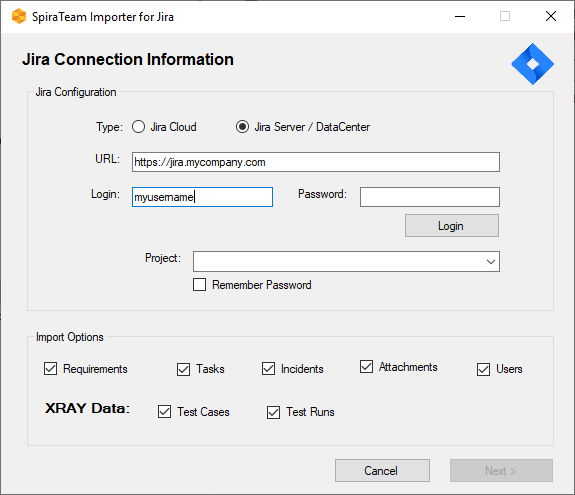The width and height of the screenshot is (575, 495).
Task: Click into the URL input field
Action: click(x=316, y=162)
